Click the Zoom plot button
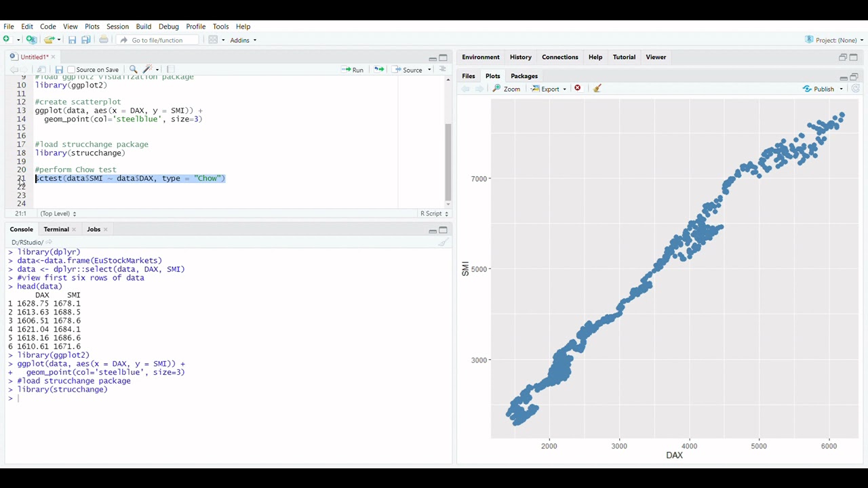 coord(507,89)
